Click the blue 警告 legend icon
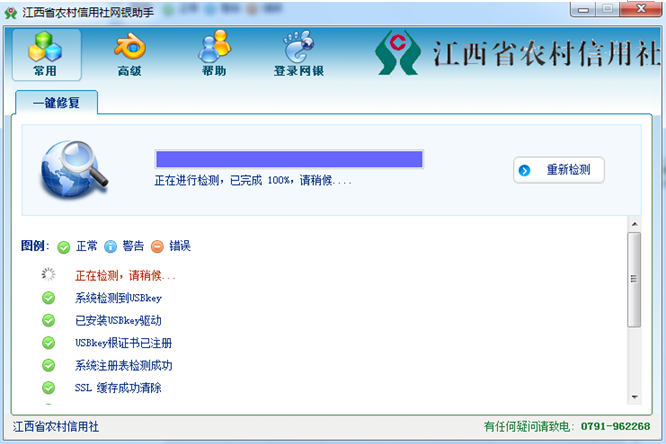 (x=110, y=246)
